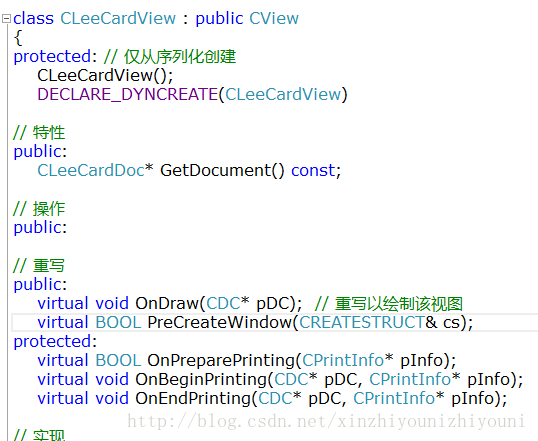The height and width of the screenshot is (441, 538).
Task: Click the BOOL type before PreCreateWindow
Action: point(118,323)
